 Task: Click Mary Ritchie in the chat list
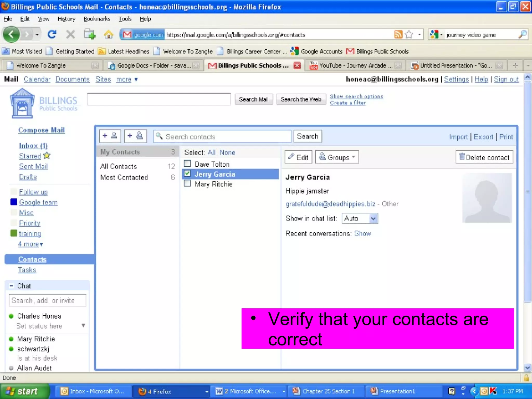point(36,339)
